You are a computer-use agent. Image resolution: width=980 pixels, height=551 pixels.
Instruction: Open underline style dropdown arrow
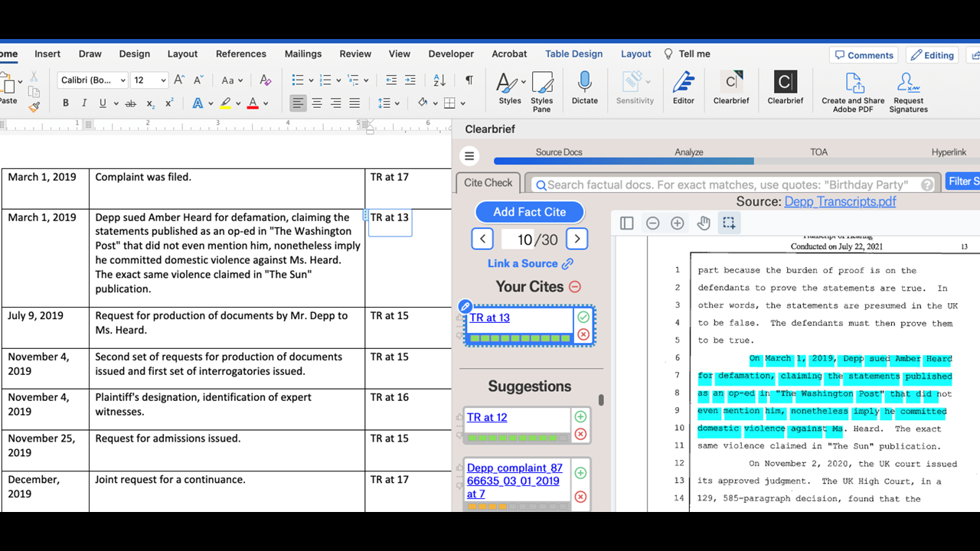[116, 104]
